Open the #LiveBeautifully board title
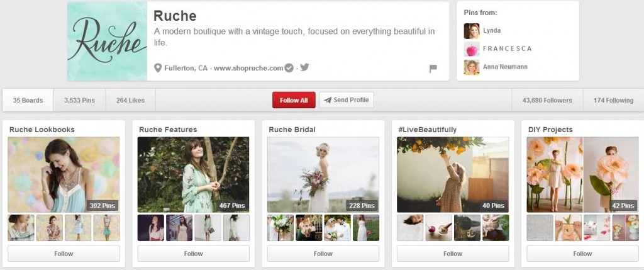The image size is (644, 270). pos(428,130)
